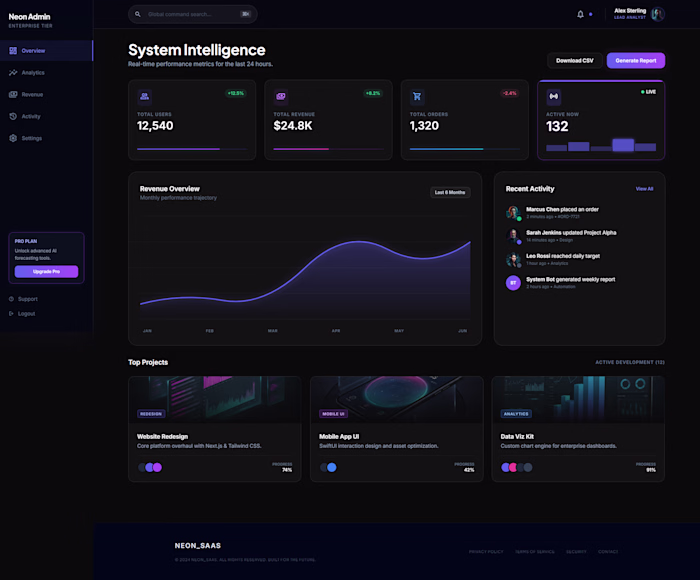This screenshot has width=700, height=580.
Task: Click Leo Rossi's avatar in activity list
Action: pos(513,259)
